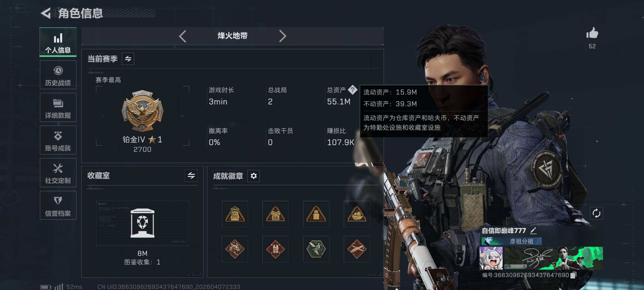Switch to the previous mode with the left chevron
The height and width of the screenshot is (290, 644).
183,36
